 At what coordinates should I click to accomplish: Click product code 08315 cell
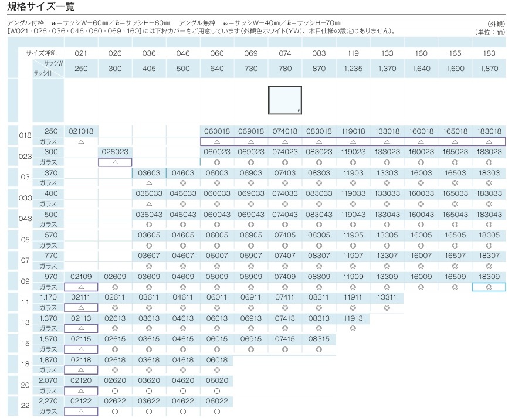pyautogui.click(x=318, y=339)
